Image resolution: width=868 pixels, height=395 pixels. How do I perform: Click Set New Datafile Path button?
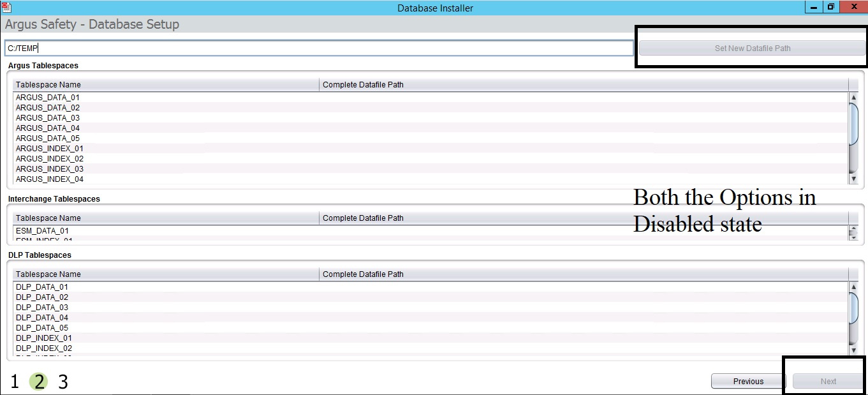pos(753,48)
